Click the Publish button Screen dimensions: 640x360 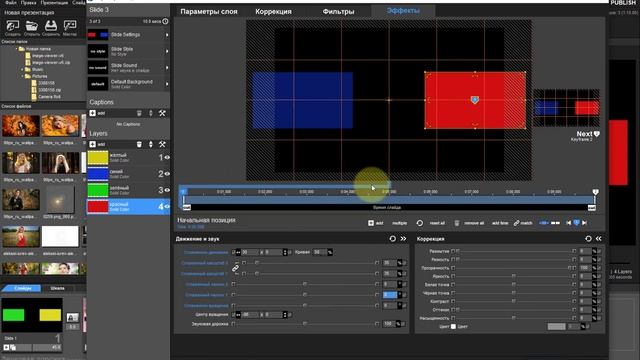coord(624,2)
